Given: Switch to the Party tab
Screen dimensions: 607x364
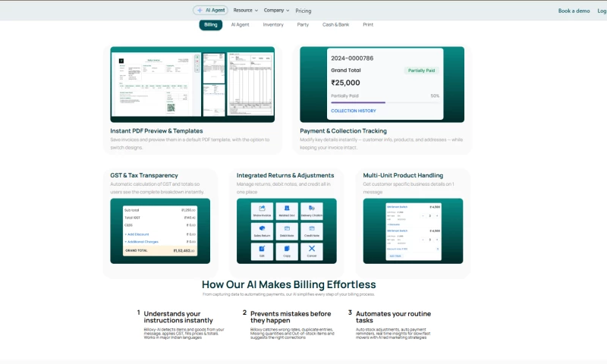Looking at the screenshot, I should click(303, 25).
